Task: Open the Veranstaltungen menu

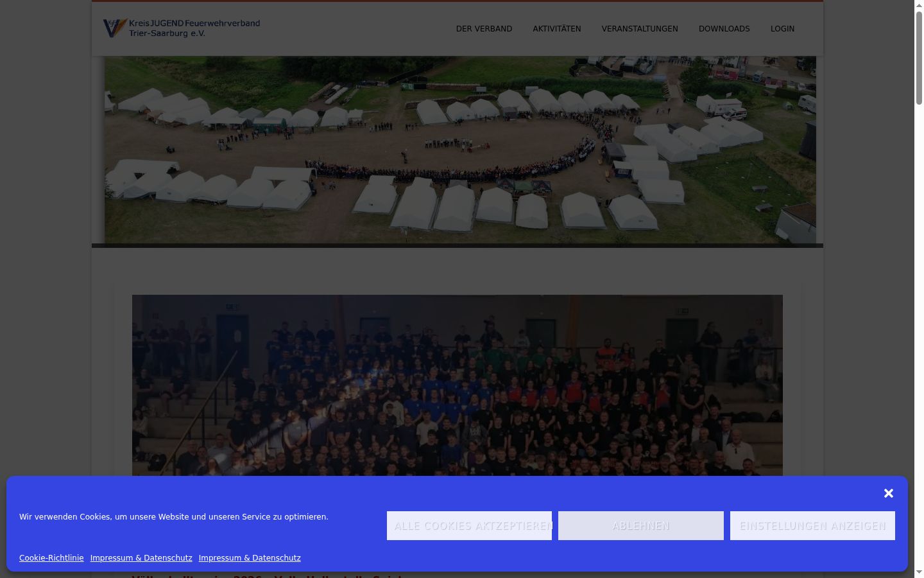Action: [640, 29]
